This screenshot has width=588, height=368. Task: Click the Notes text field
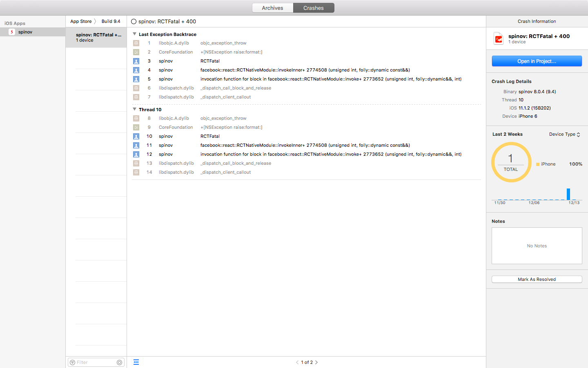click(x=537, y=246)
